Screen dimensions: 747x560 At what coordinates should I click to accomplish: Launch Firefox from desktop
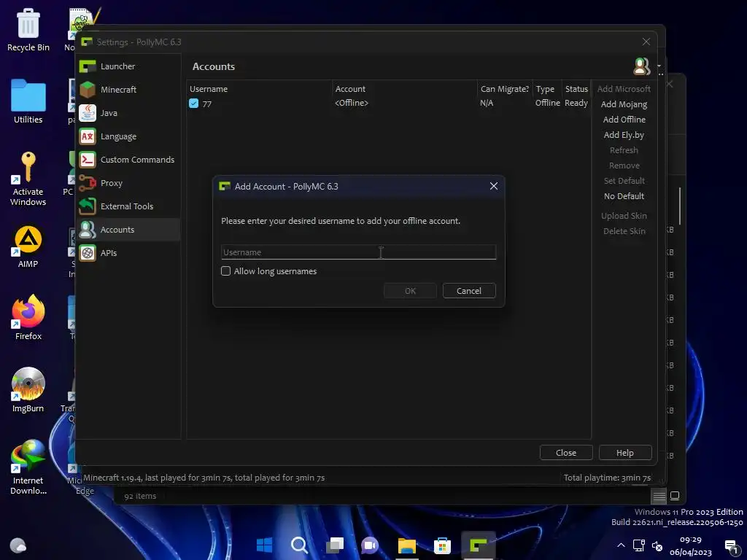pos(28,318)
